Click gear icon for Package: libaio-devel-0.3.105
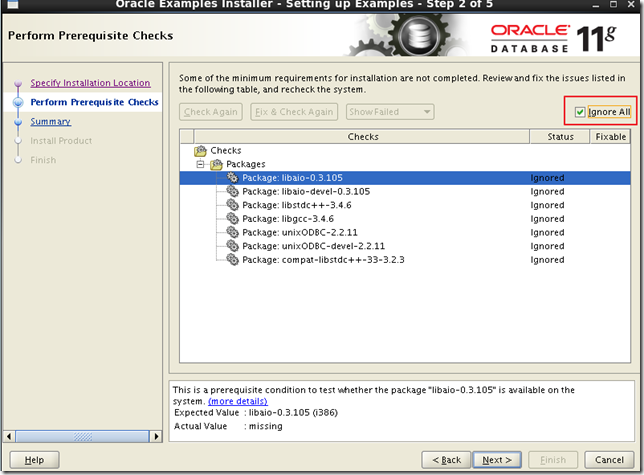 pos(232,191)
